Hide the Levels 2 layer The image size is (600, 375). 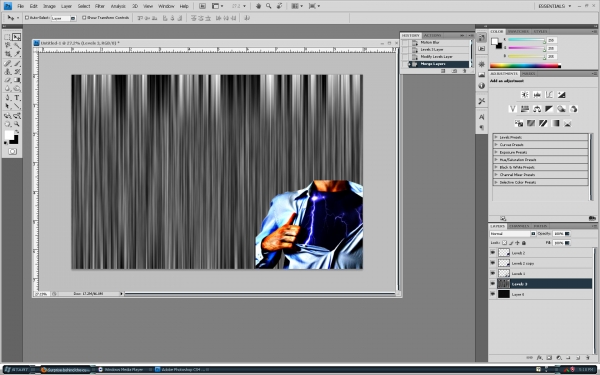pos(492,253)
